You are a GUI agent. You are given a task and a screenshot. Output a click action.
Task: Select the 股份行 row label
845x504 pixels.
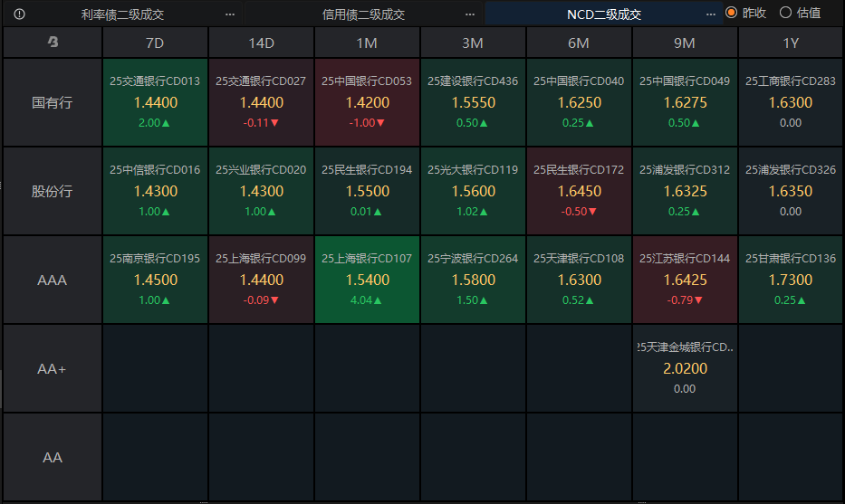tap(53, 191)
